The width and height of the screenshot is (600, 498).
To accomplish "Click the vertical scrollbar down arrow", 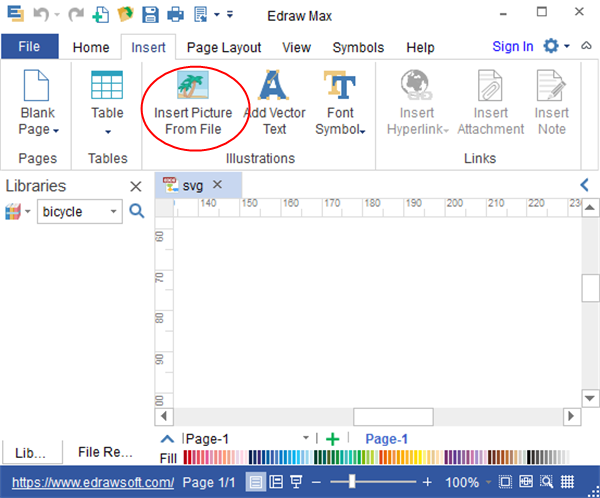I will coord(590,398).
